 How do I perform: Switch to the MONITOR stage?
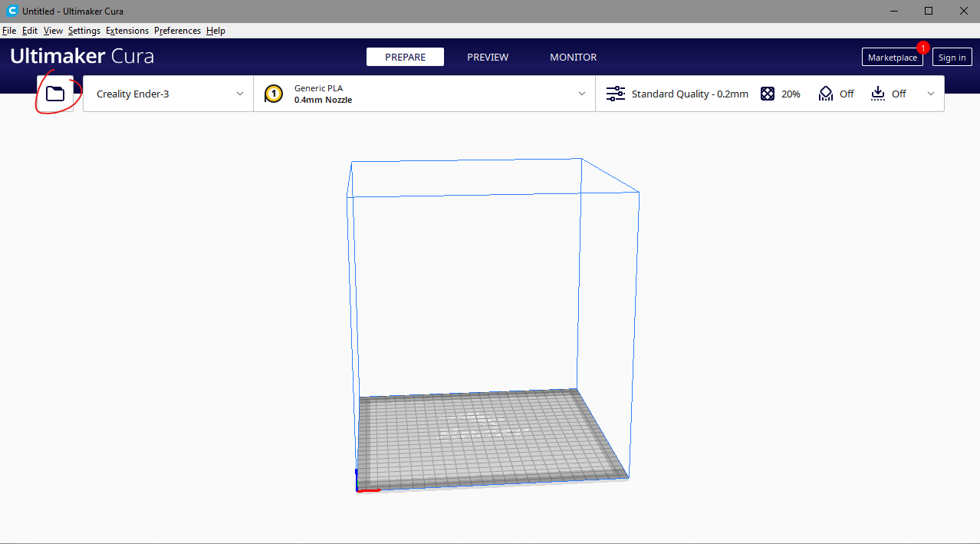click(x=573, y=57)
